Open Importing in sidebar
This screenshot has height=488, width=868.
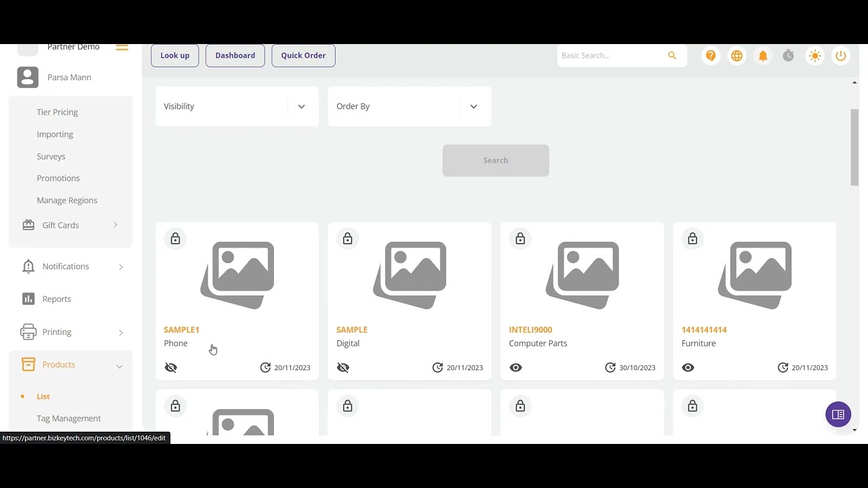click(x=55, y=134)
